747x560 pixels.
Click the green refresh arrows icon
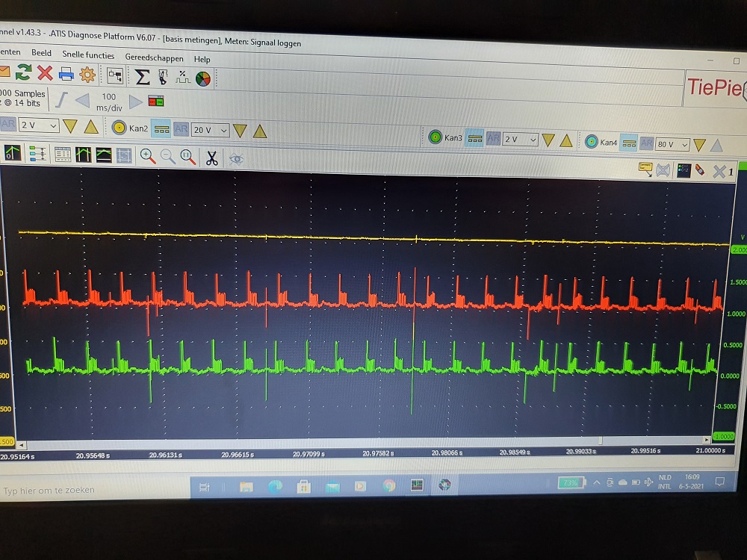coord(23,72)
